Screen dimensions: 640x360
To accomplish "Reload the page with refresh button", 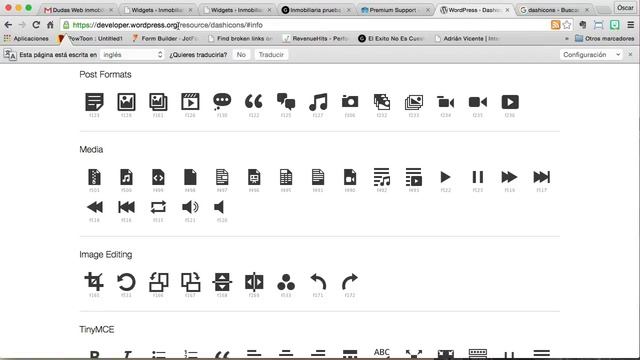I will 36,25.
